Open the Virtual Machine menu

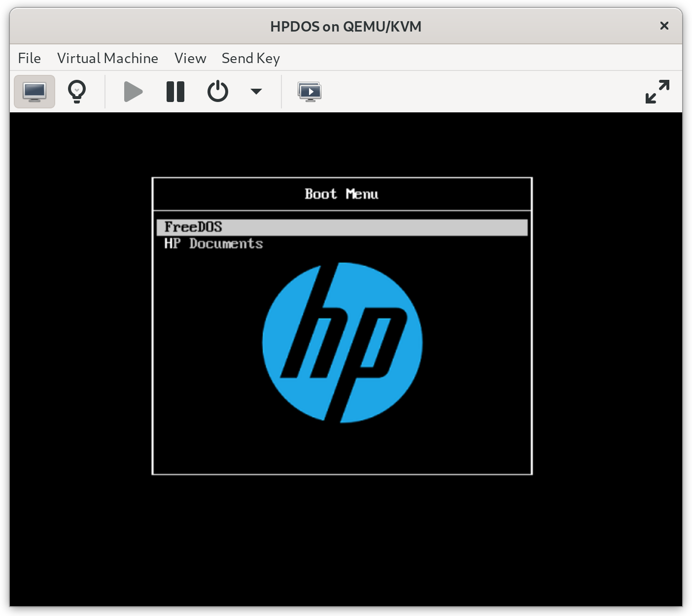pyautogui.click(x=107, y=58)
